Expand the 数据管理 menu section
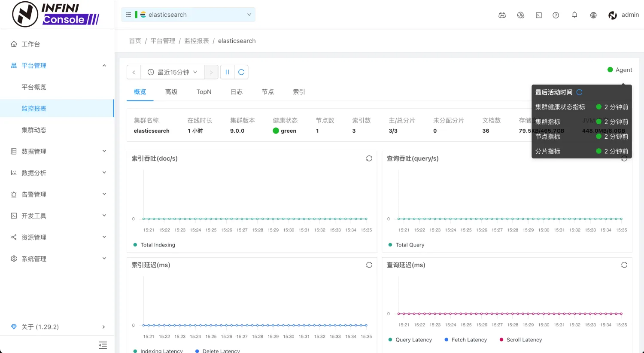The height and width of the screenshot is (353, 644). point(104,151)
